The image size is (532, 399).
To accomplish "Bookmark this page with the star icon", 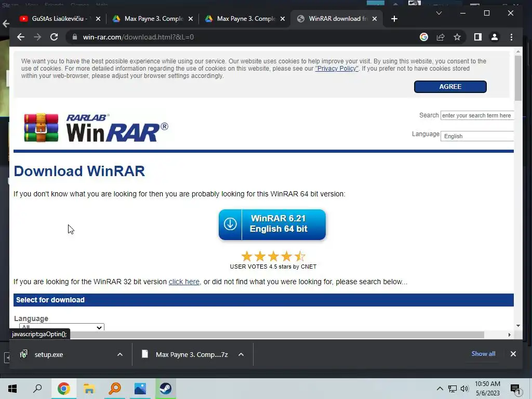I will (457, 37).
